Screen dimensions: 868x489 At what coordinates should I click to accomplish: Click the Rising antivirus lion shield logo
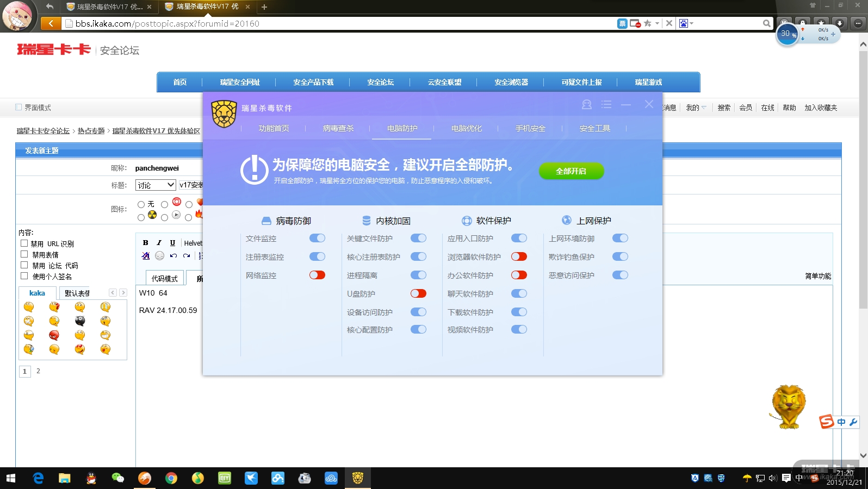click(x=224, y=114)
